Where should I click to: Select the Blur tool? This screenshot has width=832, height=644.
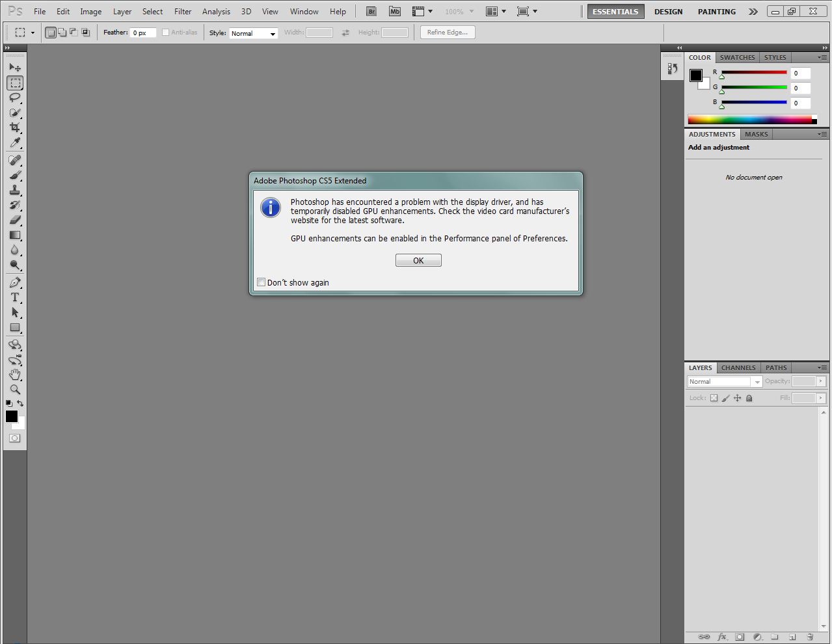[x=15, y=250]
